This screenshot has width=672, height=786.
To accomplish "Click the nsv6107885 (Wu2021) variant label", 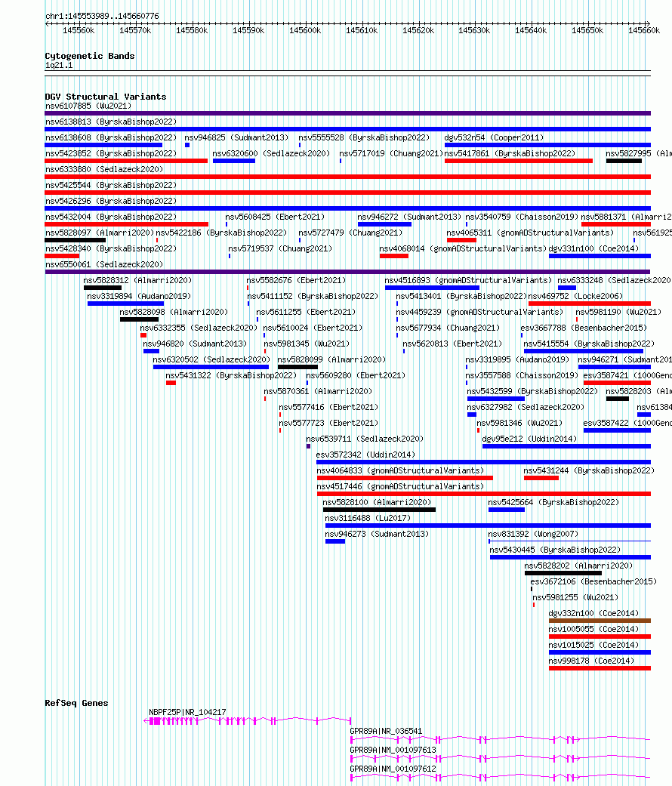I will 88,106.
